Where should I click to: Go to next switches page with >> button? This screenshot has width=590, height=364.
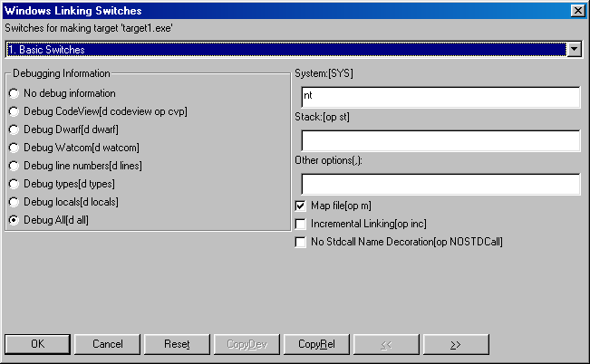[456, 344]
